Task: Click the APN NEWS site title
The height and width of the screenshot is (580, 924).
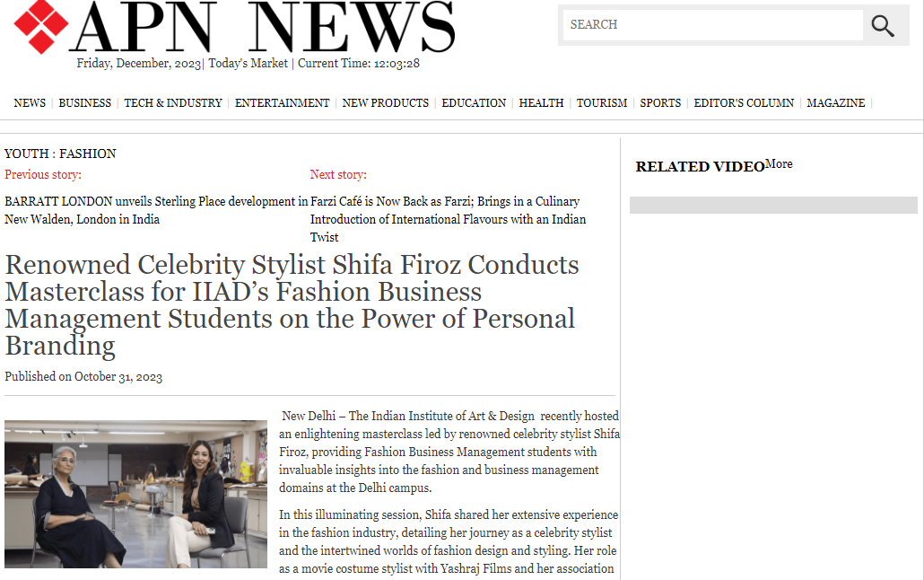Action: pos(263,27)
